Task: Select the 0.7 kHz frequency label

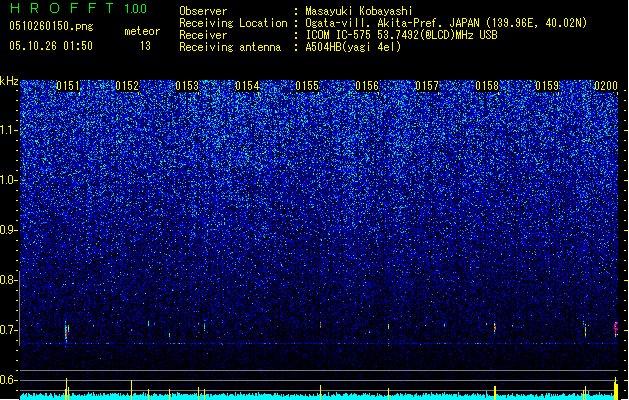Action: (9, 330)
